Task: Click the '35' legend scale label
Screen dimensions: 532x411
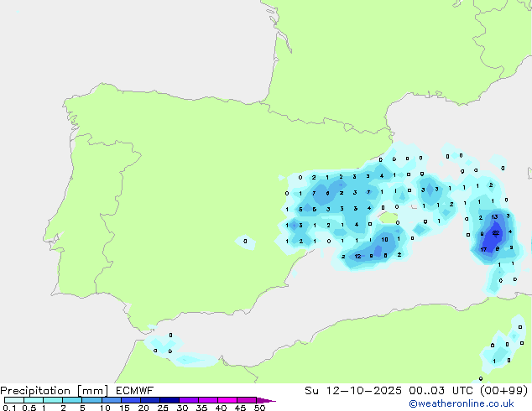Action: point(201,408)
